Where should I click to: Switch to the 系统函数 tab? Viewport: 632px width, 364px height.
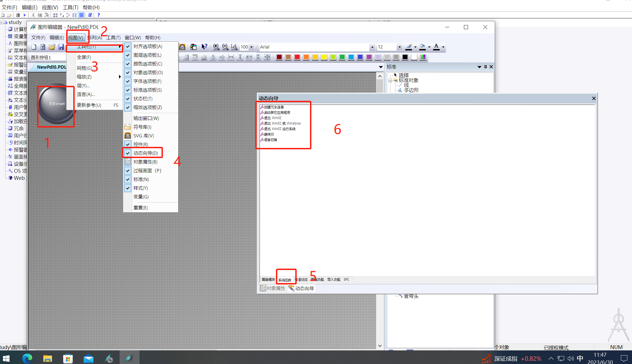(x=285, y=280)
